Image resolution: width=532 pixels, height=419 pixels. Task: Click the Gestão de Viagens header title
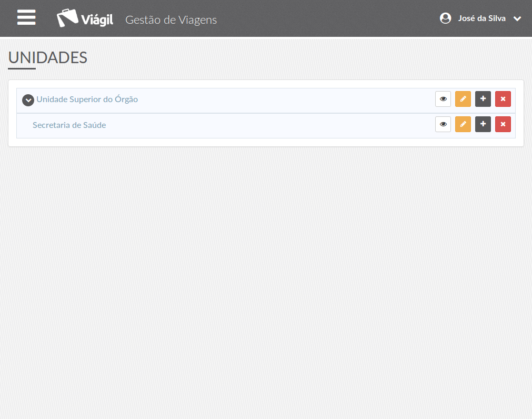coord(171,19)
